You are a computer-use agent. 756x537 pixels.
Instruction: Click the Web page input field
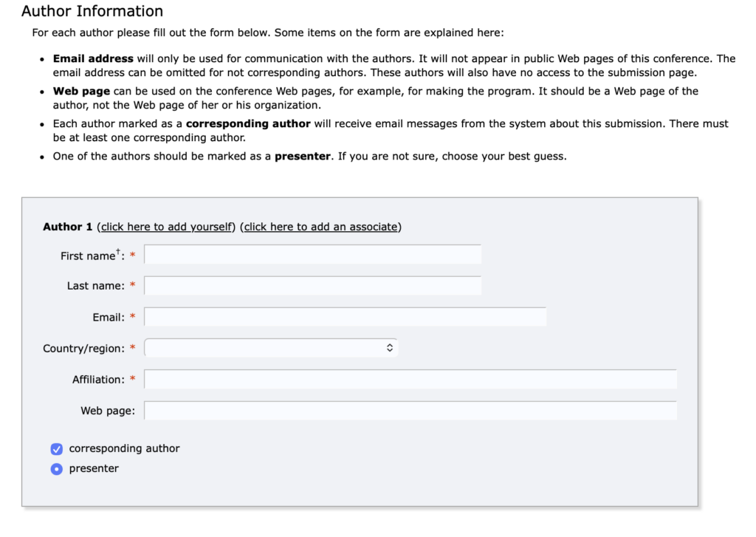tap(410, 411)
